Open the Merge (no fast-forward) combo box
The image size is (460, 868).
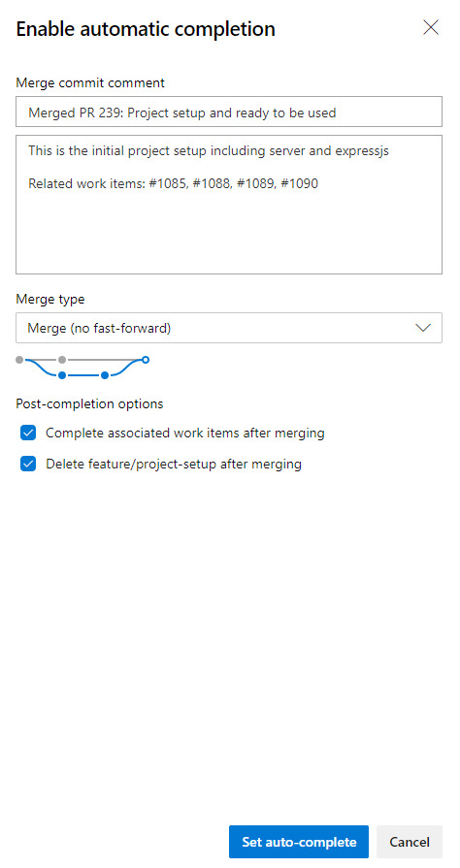click(x=229, y=328)
